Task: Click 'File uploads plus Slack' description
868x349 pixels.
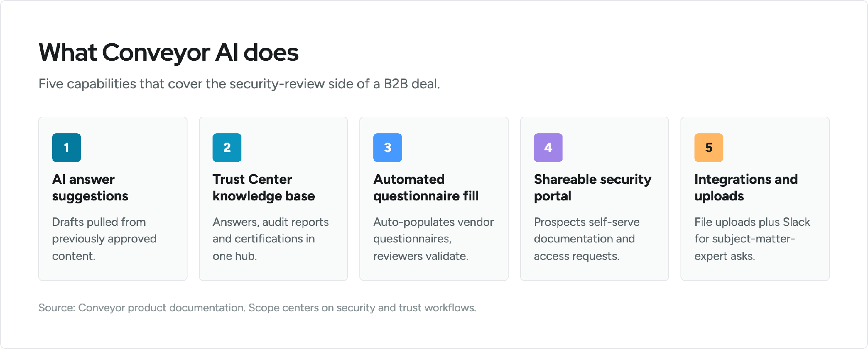Action: pos(752,239)
